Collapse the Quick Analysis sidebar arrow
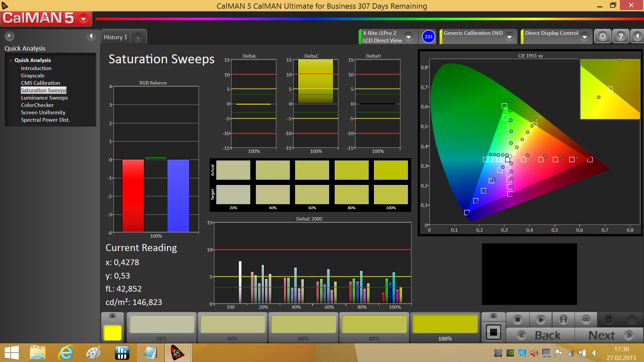Viewport: 644px width, 362px height. pyautogui.click(x=91, y=36)
